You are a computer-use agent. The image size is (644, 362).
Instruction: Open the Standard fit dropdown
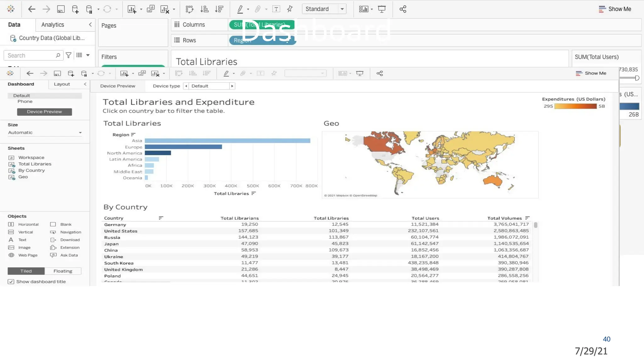(x=324, y=9)
